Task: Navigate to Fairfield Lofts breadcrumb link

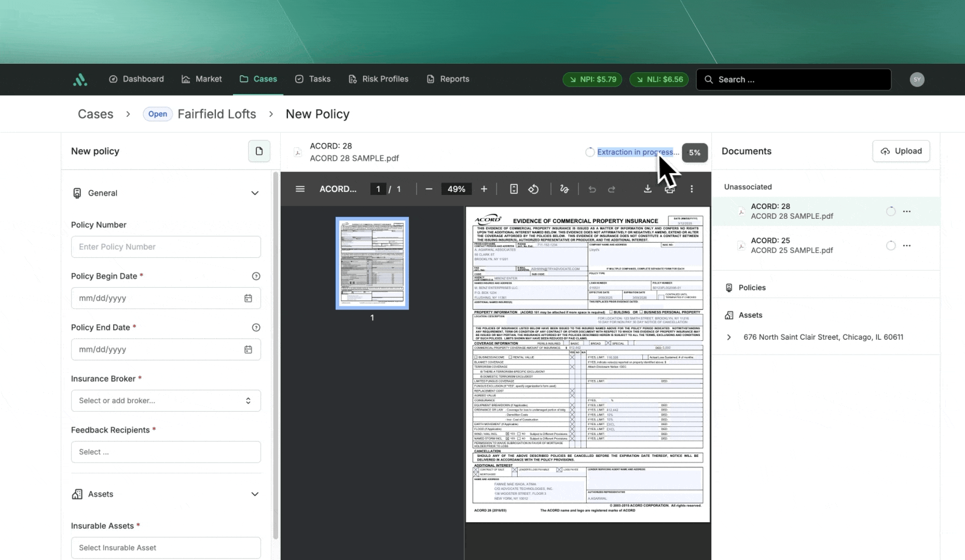Action: (x=217, y=114)
